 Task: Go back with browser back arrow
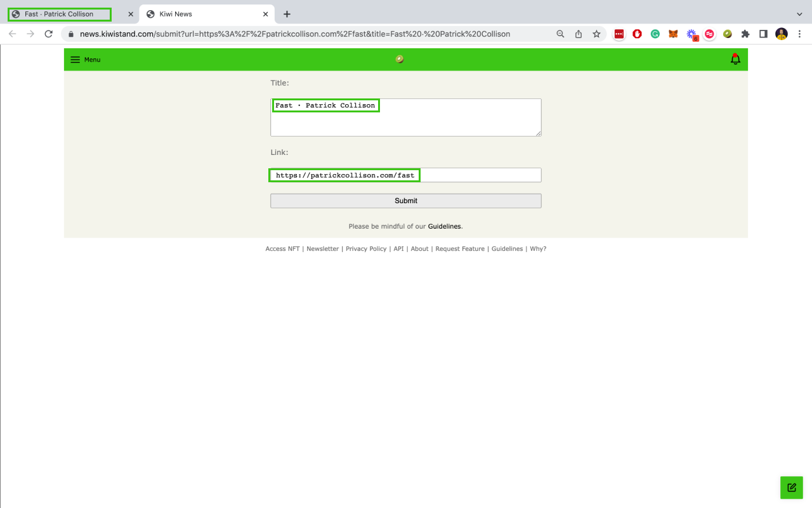[12, 34]
